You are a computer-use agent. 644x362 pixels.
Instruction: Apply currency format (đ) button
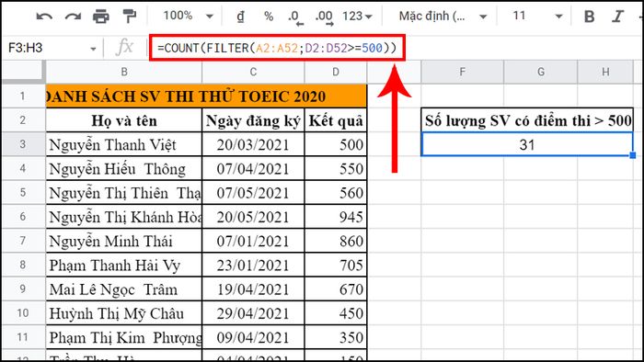point(241,17)
